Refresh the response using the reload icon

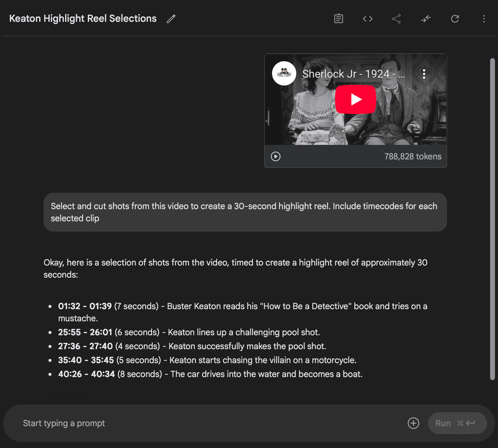point(455,18)
